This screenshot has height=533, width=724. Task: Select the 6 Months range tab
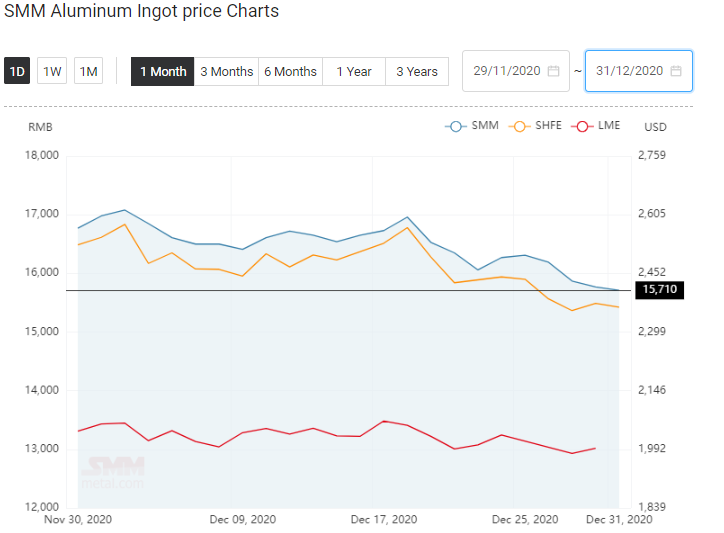[290, 72]
